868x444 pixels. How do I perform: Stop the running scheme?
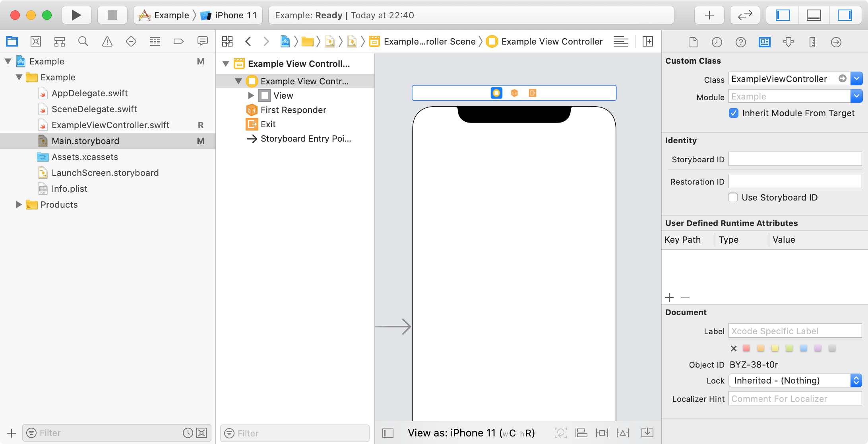112,15
